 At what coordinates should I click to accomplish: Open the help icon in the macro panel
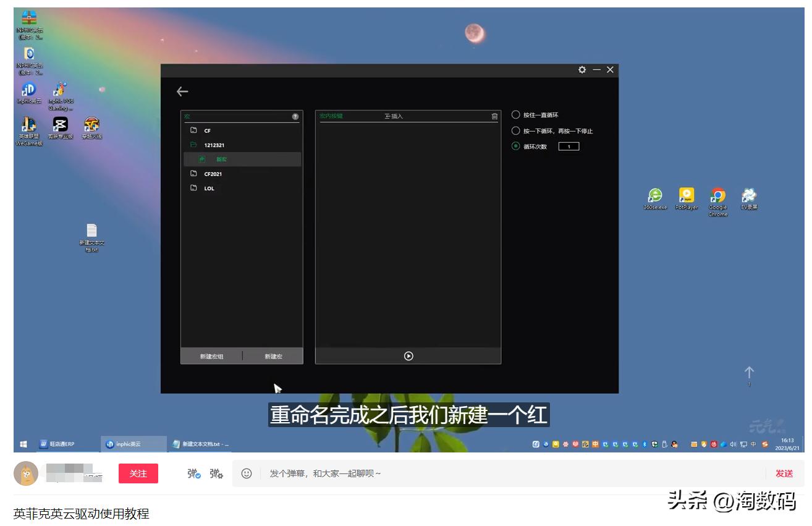(x=296, y=116)
